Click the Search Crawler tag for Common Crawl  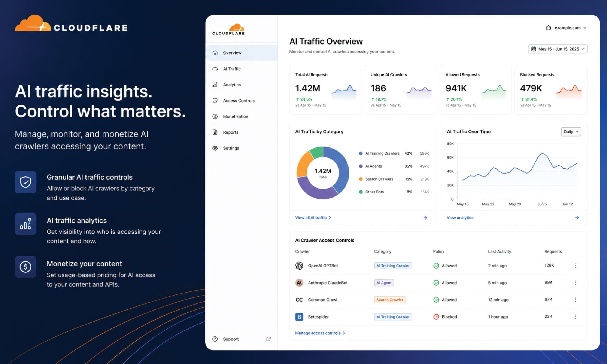(x=390, y=300)
